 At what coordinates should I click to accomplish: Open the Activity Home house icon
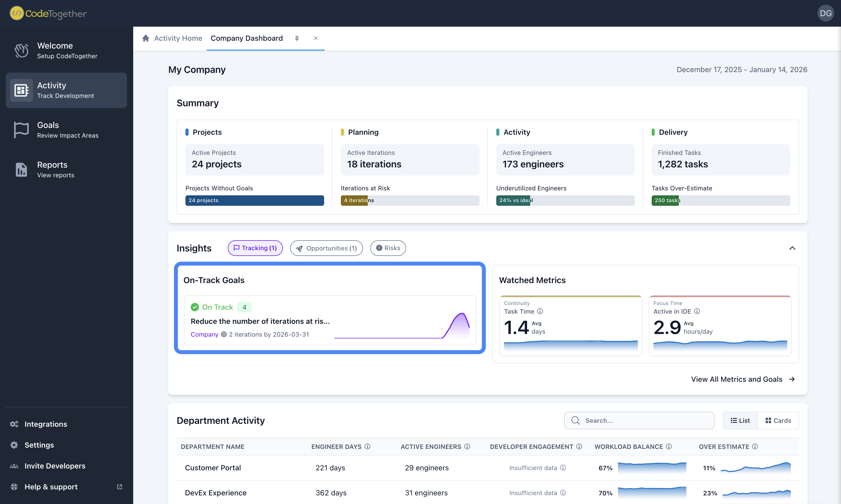pos(146,38)
